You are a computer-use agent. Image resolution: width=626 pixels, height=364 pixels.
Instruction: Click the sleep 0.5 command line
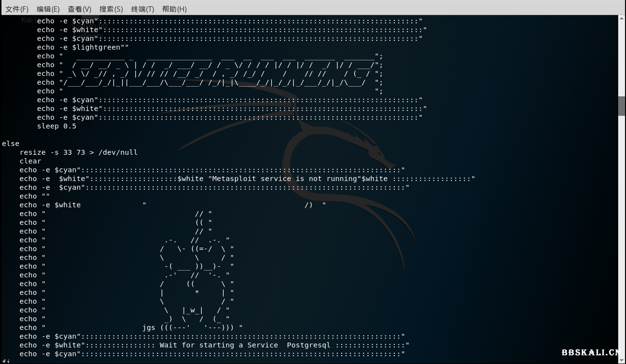[x=57, y=126]
